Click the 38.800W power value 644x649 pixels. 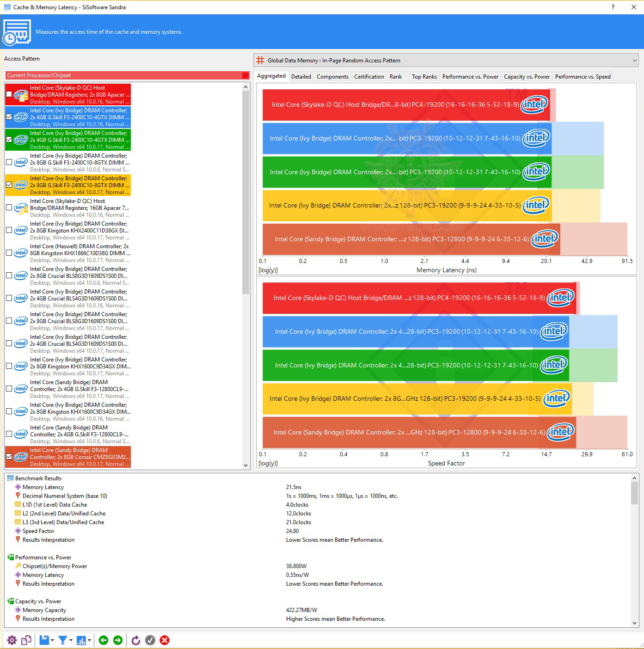click(296, 566)
